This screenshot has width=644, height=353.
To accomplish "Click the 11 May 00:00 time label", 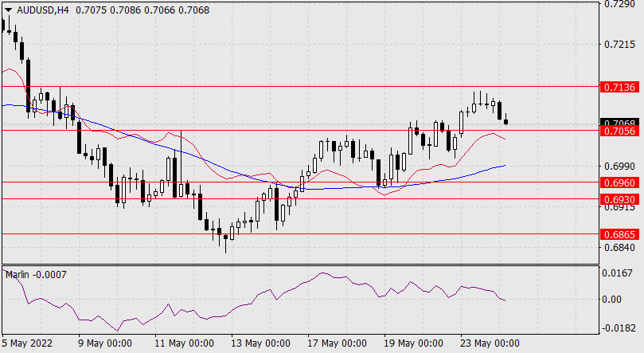I will coord(184,343).
